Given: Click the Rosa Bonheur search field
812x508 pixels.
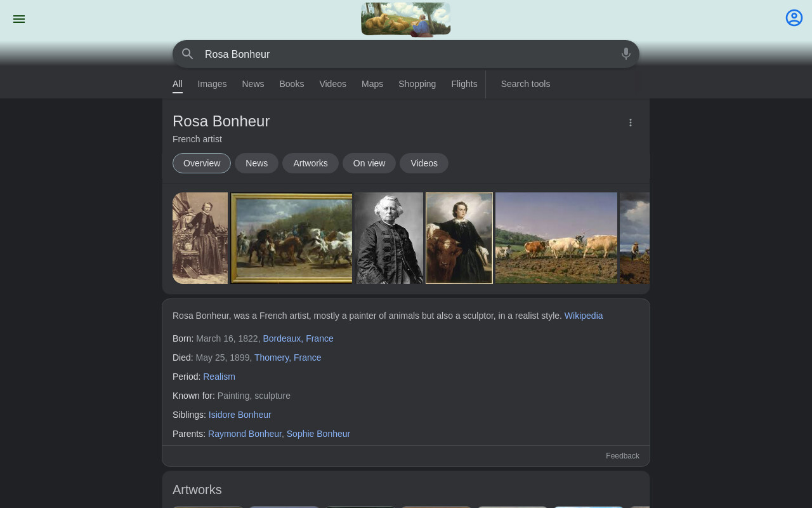Looking at the screenshot, I should coord(406,54).
